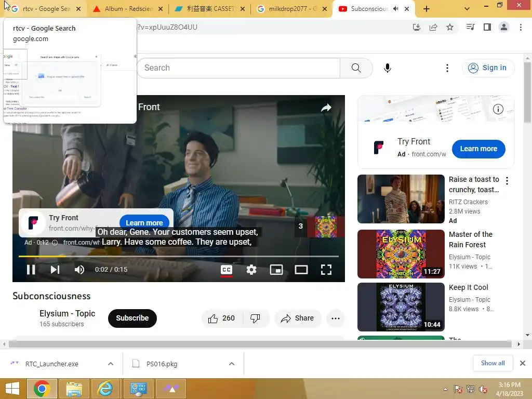Viewport: 532px width, 399px height.
Task: Dislike the video with thumbs down
Action: pyautogui.click(x=255, y=318)
